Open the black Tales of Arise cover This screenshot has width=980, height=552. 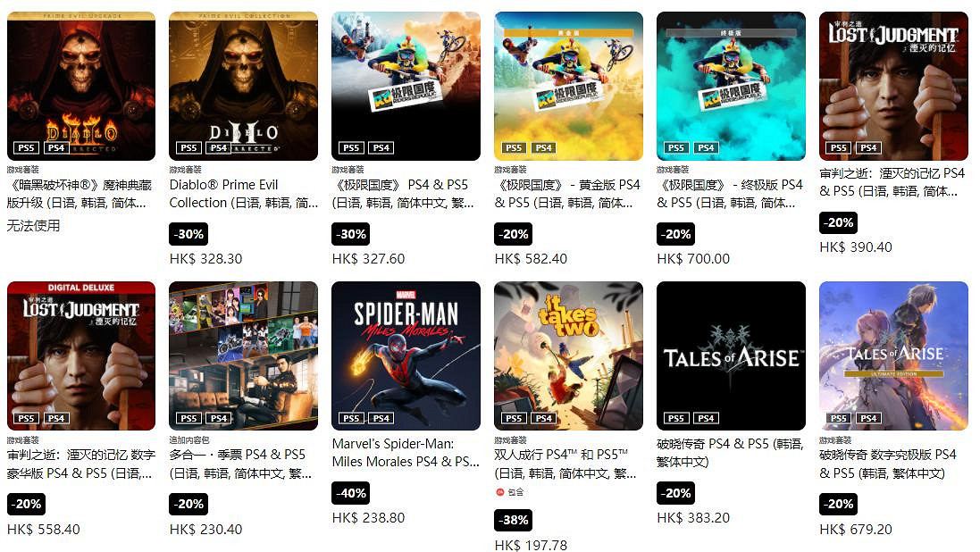click(x=731, y=355)
